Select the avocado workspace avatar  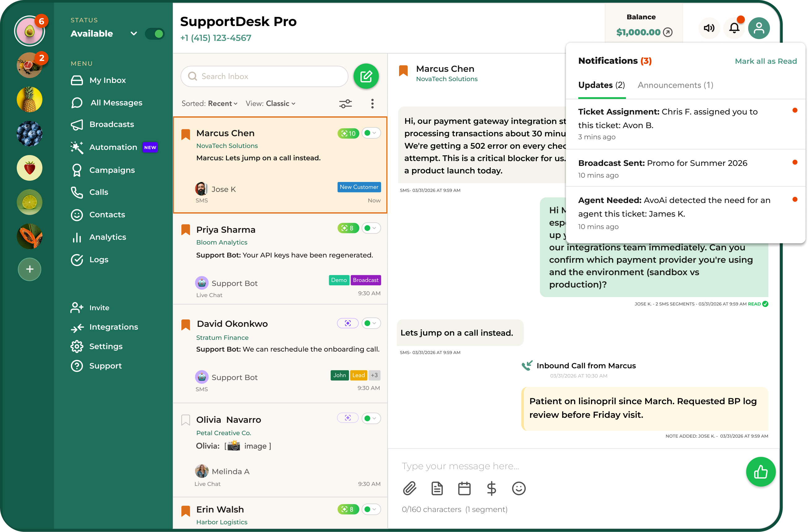29,31
